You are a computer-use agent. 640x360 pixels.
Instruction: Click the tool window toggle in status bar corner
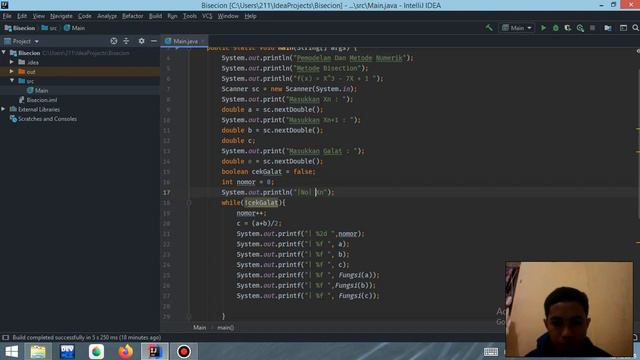[6, 338]
